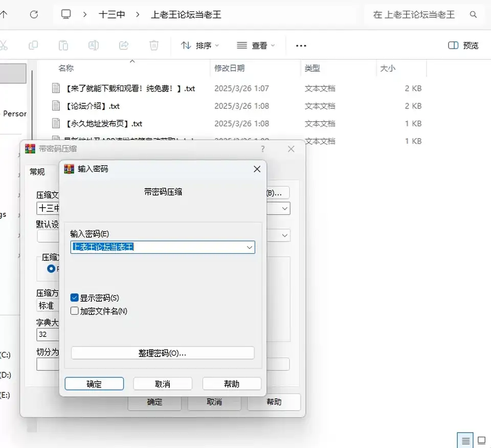
Task: Open the 查看 view dropdown
Action: (x=256, y=46)
